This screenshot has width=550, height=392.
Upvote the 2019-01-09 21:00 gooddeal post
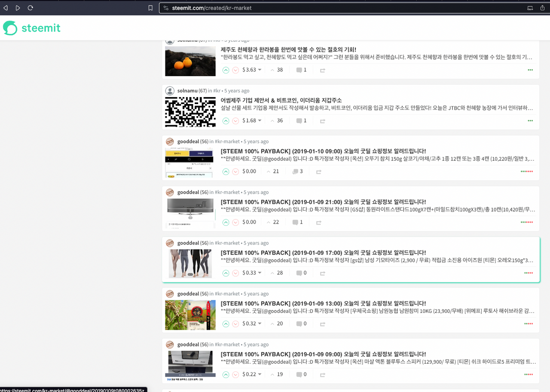226,222
